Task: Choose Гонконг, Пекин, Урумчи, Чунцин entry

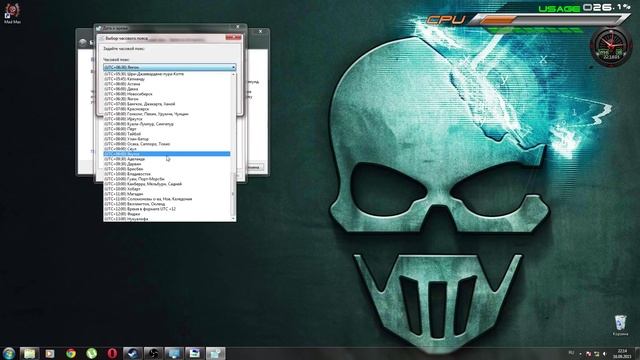Action: [167, 114]
